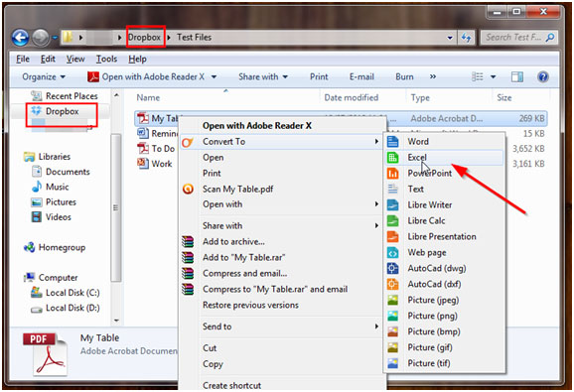Image resolution: width=574 pixels, height=392 pixels.
Task: Click the E-mail toolbar button
Action: point(361,76)
